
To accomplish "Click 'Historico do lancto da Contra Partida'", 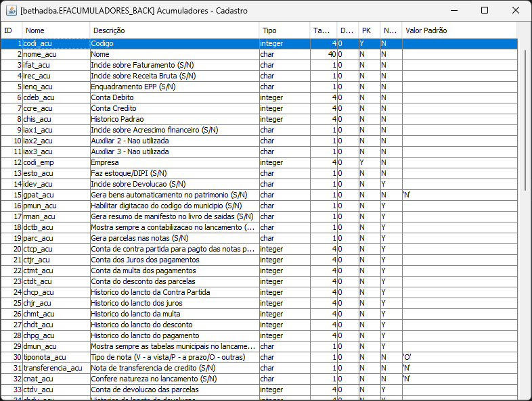I will pyautogui.click(x=175, y=293).
